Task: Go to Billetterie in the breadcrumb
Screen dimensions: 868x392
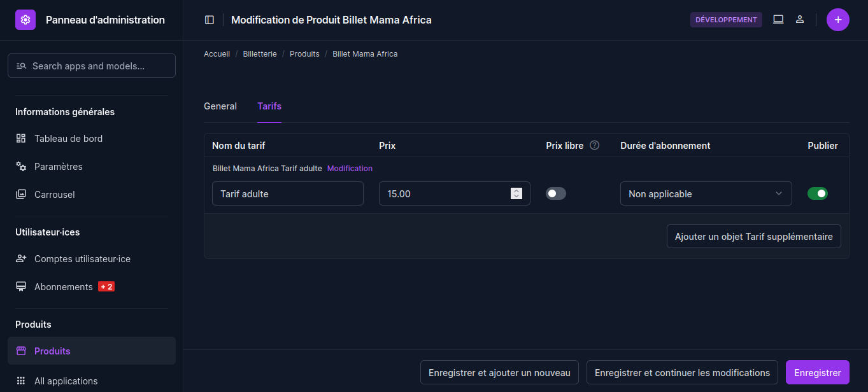Action: (x=260, y=54)
